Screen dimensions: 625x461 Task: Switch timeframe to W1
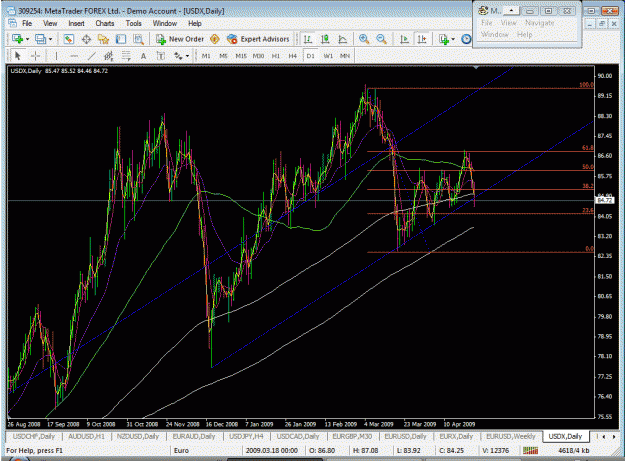pyautogui.click(x=328, y=56)
